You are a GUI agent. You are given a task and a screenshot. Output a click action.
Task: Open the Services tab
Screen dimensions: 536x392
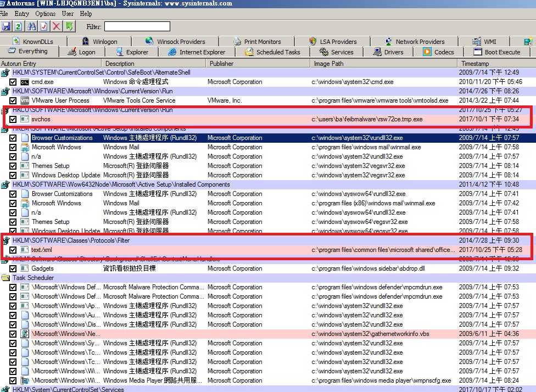(x=336, y=52)
